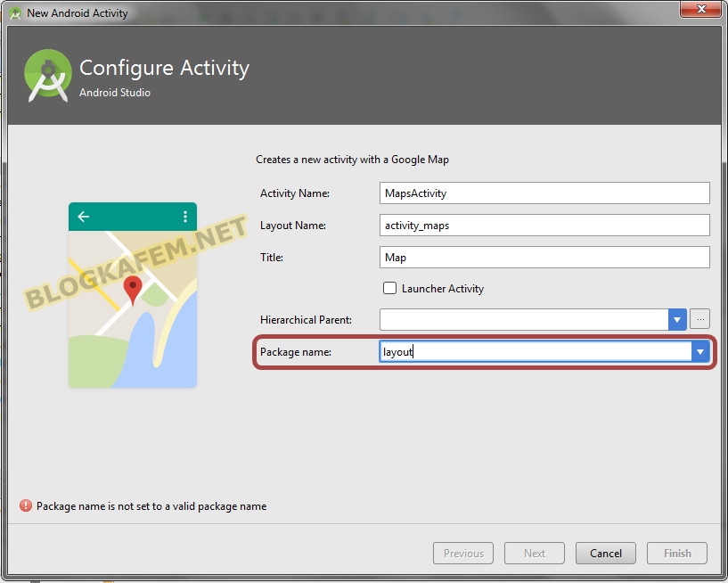Screen dimensions: 728x583
Task: Click the Google Map preview thumbnail
Action: [x=133, y=295]
